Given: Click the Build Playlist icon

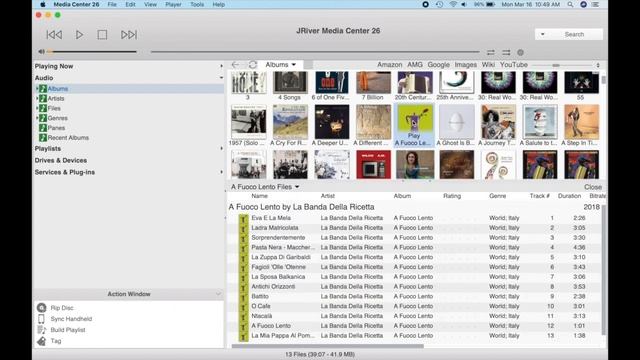Looking at the screenshot, I should [42, 330].
